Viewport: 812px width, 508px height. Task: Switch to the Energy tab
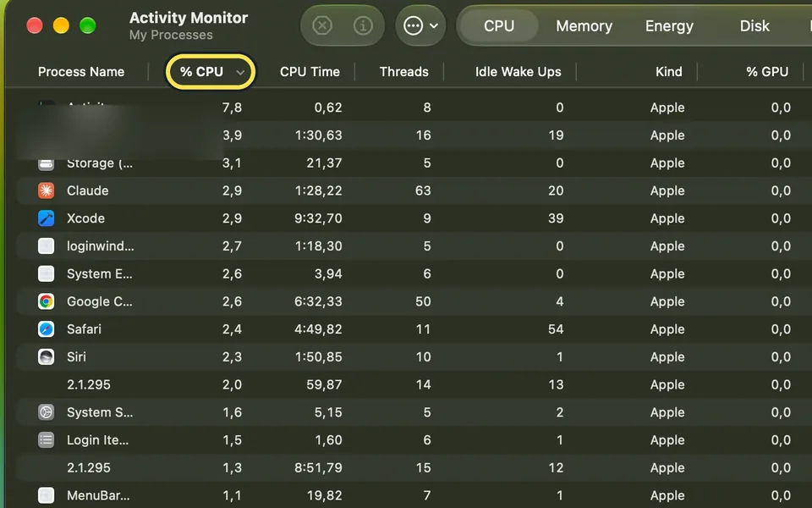[x=669, y=26]
